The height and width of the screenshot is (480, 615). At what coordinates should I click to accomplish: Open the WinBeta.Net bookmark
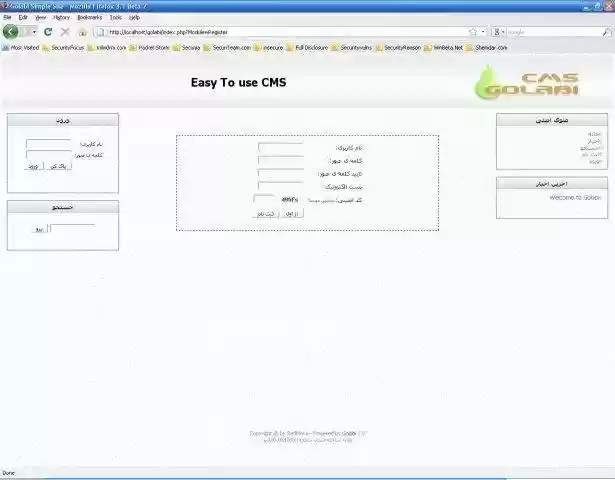coord(444,47)
